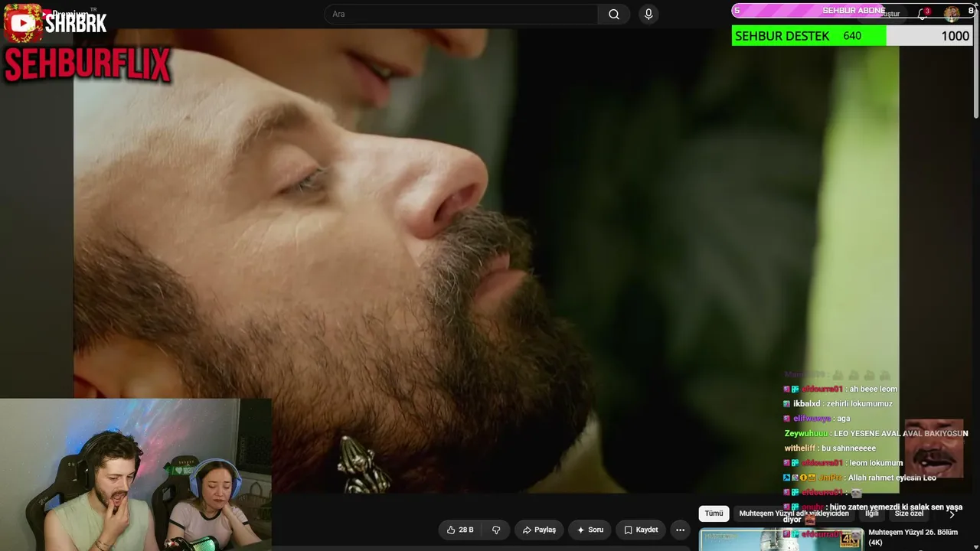Click chat message "ah beee leom"

coord(874,390)
